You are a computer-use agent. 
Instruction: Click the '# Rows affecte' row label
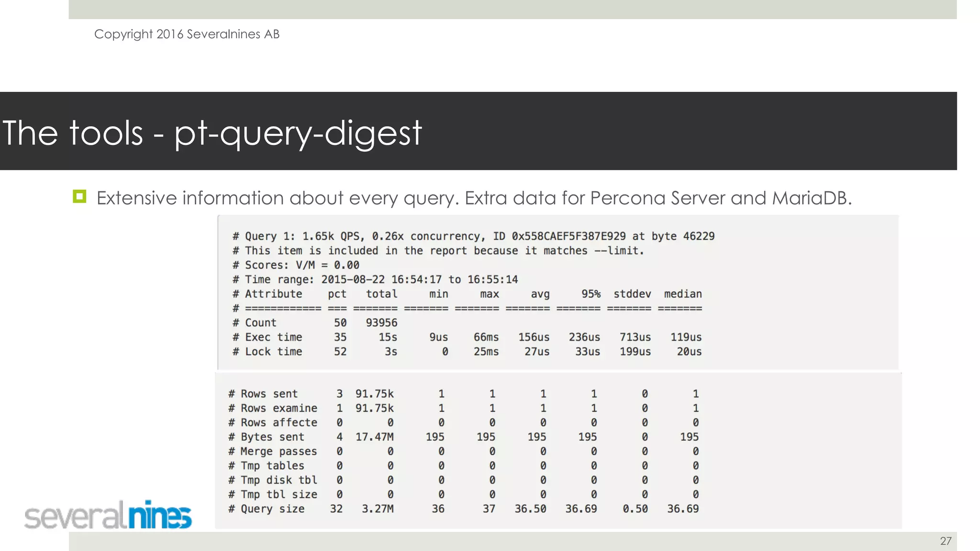coord(273,422)
